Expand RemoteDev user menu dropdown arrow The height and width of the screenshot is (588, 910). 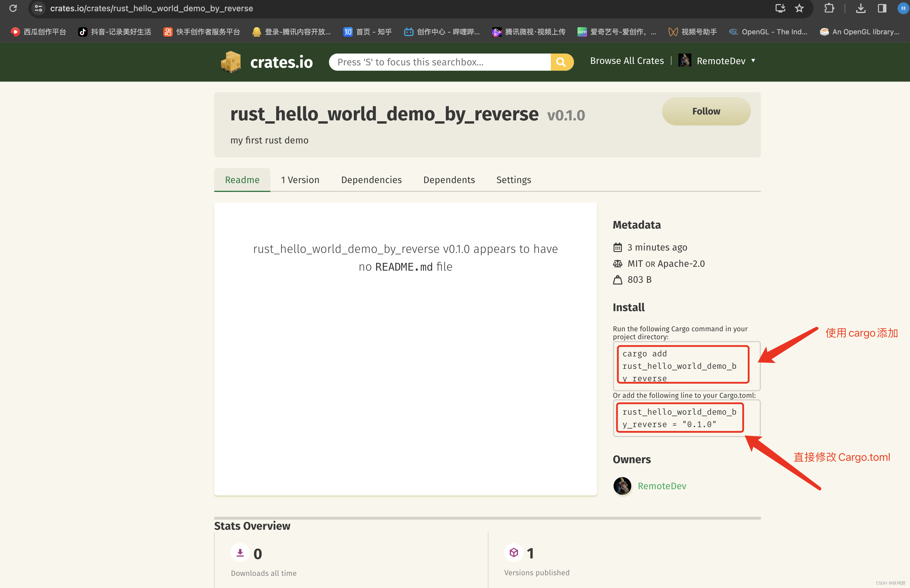754,60
